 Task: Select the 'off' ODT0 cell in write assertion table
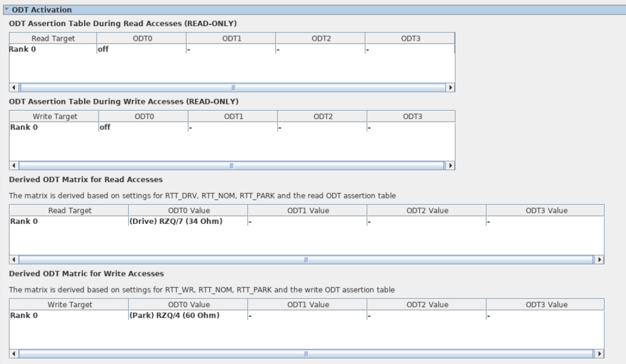(x=143, y=127)
